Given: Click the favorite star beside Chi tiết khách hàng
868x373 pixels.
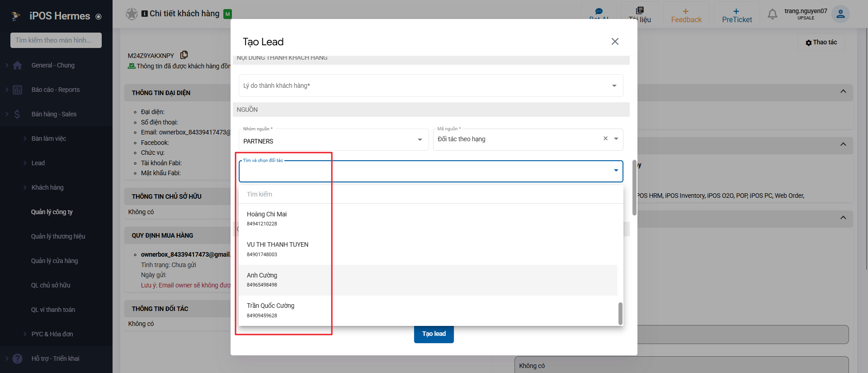Looking at the screenshot, I should 132,14.
